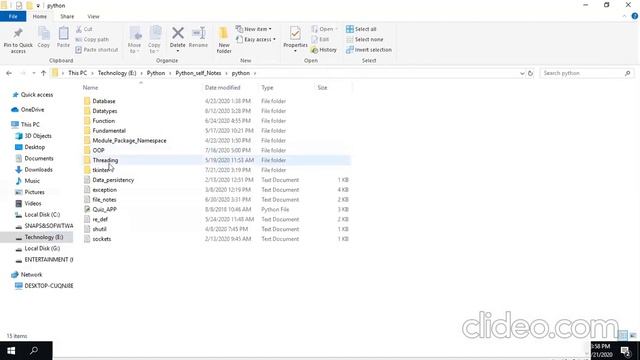Click Edit in the ribbon
Screen dimensions: 640x360
point(320,39)
